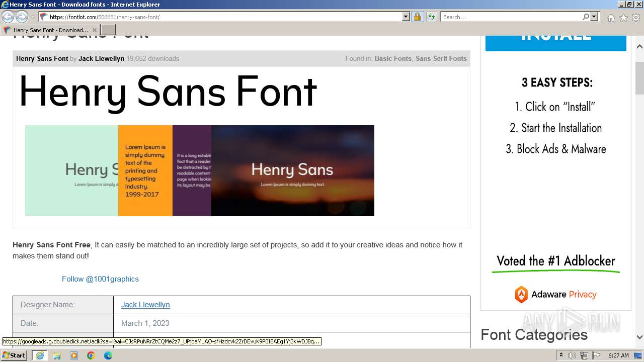Click the Adaware Privacy logo
The width and height of the screenshot is (644, 362).
click(x=555, y=295)
